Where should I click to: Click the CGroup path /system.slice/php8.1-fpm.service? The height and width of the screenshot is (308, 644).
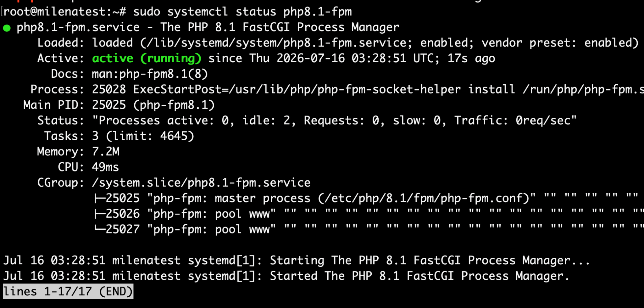click(x=201, y=183)
